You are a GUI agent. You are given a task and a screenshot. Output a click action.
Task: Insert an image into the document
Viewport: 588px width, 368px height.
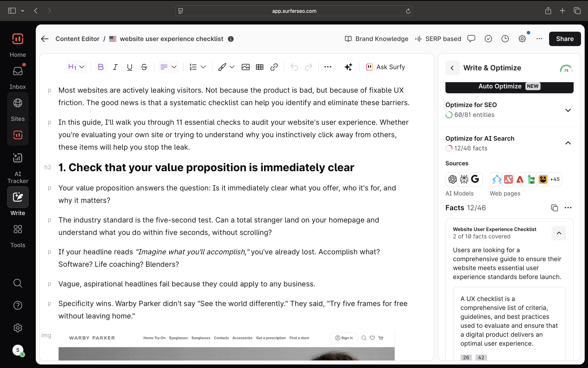[x=245, y=67]
